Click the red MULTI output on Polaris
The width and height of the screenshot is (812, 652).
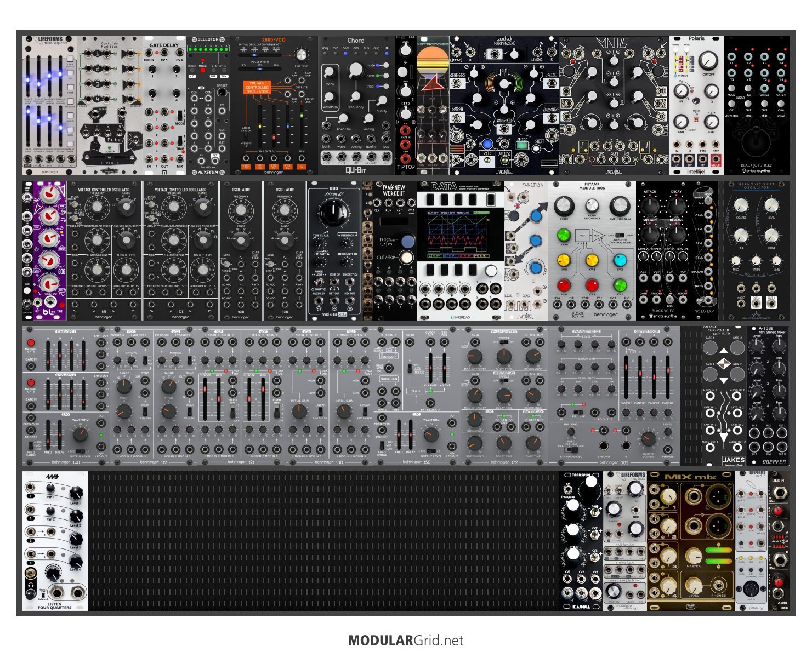click(x=716, y=159)
